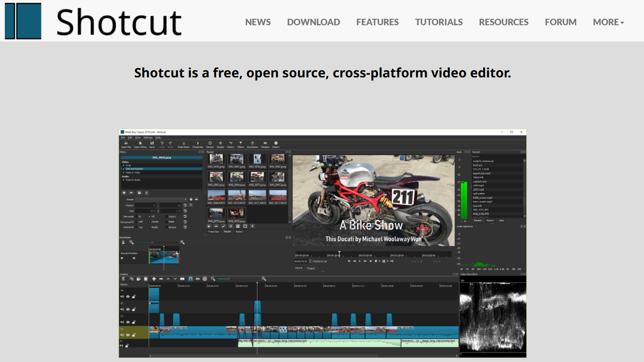Viewport: 644px width, 362px height.
Task: Skip to the start in player
Action: pos(349,261)
